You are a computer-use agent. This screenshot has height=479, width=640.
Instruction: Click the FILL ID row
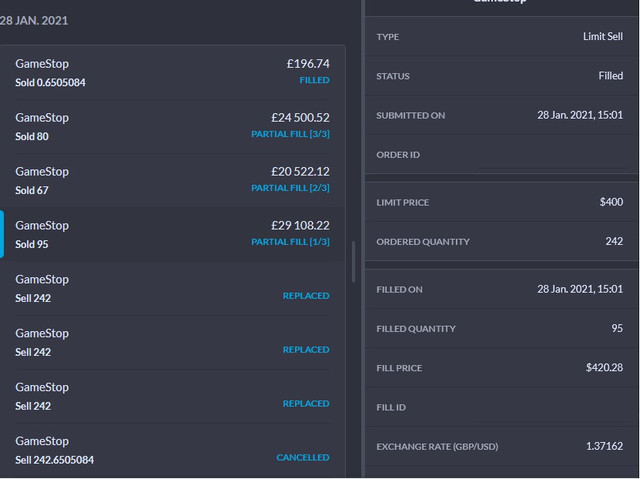click(502, 407)
